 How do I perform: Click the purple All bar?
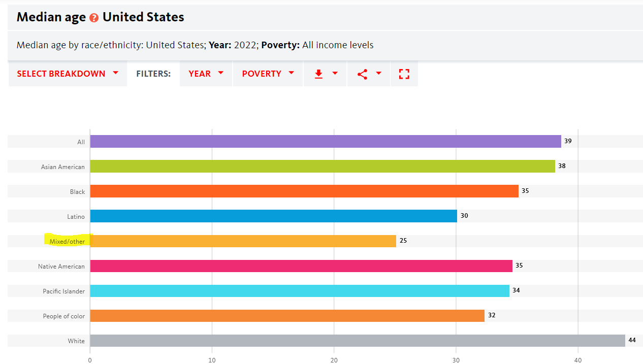click(x=326, y=141)
